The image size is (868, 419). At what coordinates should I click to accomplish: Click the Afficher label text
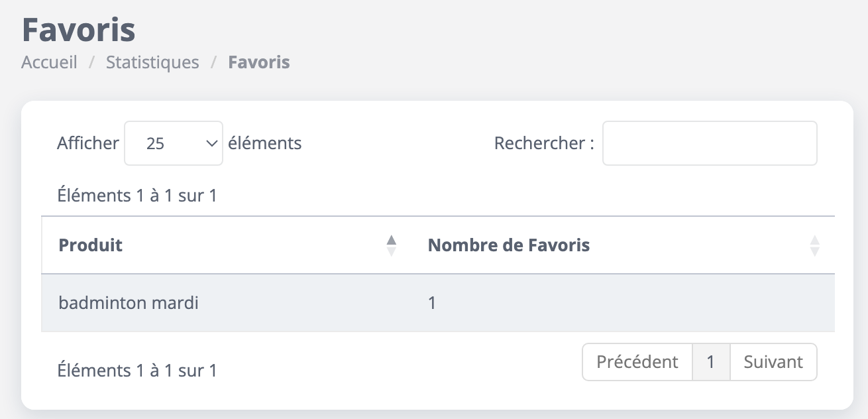pos(88,143)
